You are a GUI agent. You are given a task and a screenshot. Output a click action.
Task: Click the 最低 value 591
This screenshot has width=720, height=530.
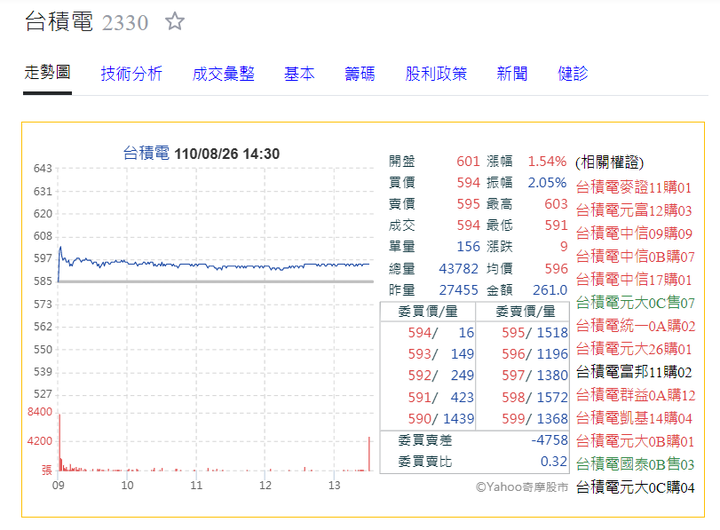556,225
